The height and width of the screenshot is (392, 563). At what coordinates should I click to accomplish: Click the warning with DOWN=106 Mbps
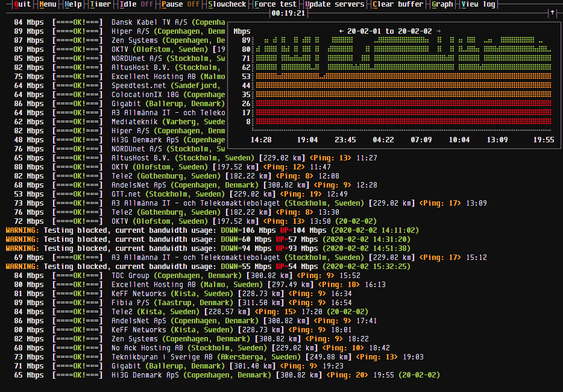click(212, 230)
